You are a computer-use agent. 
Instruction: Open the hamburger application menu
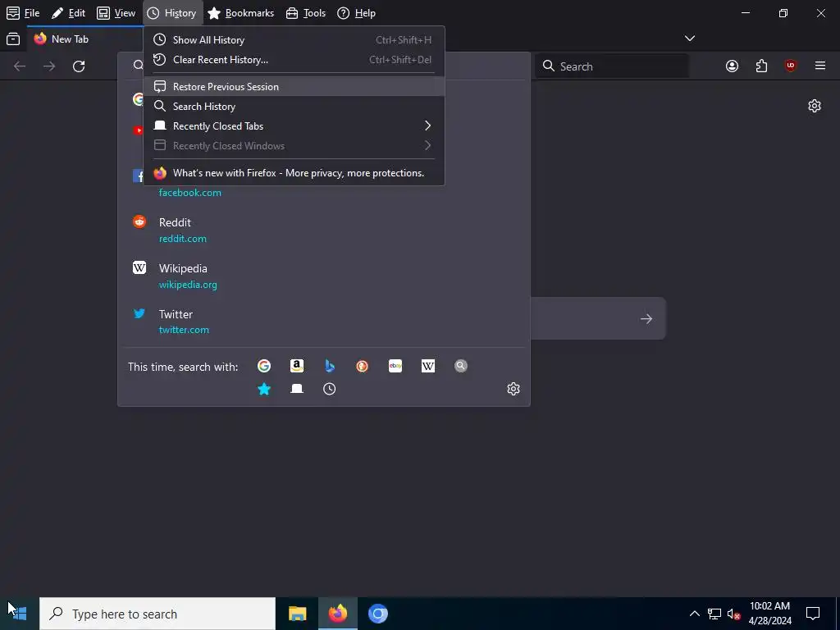(820, 66)
